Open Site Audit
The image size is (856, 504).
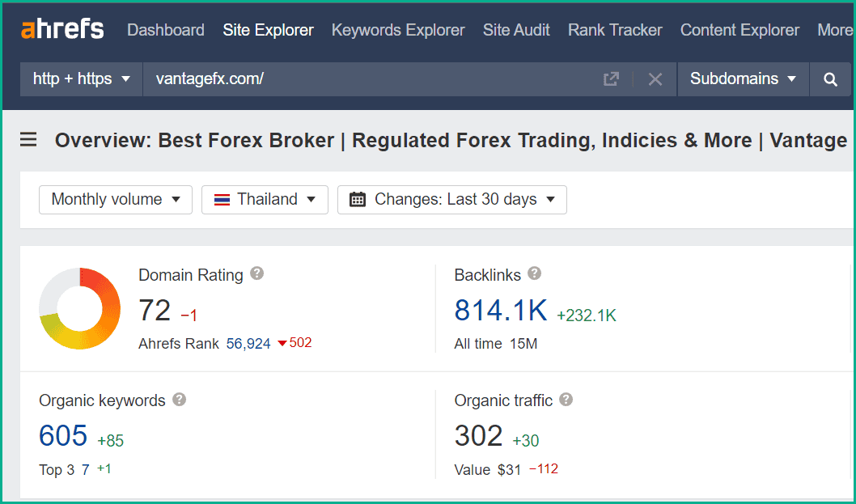point(516,30)
